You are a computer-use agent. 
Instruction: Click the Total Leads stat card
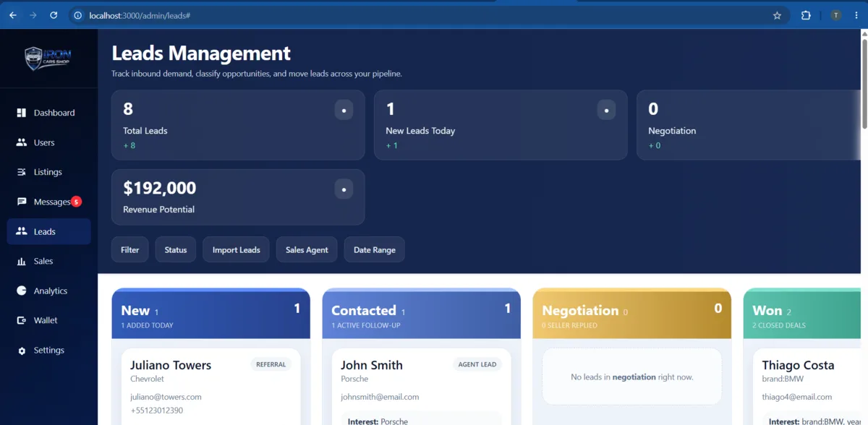tap(238, 125)
